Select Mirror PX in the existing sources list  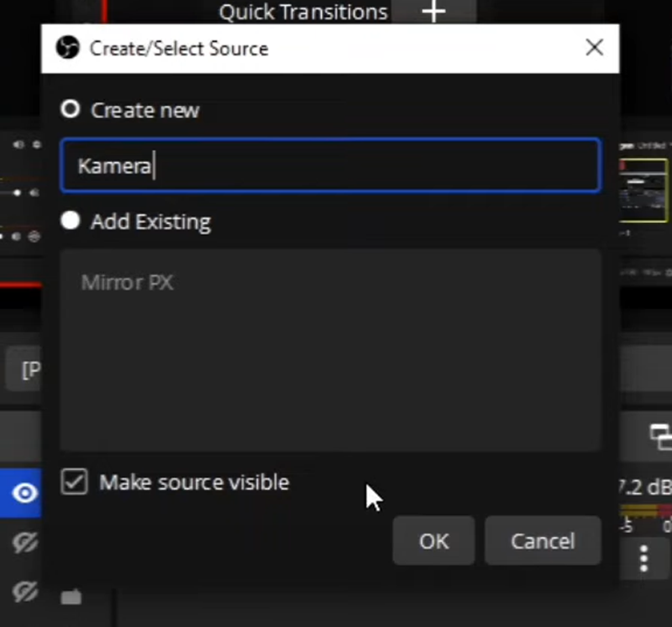pos(127,282)
